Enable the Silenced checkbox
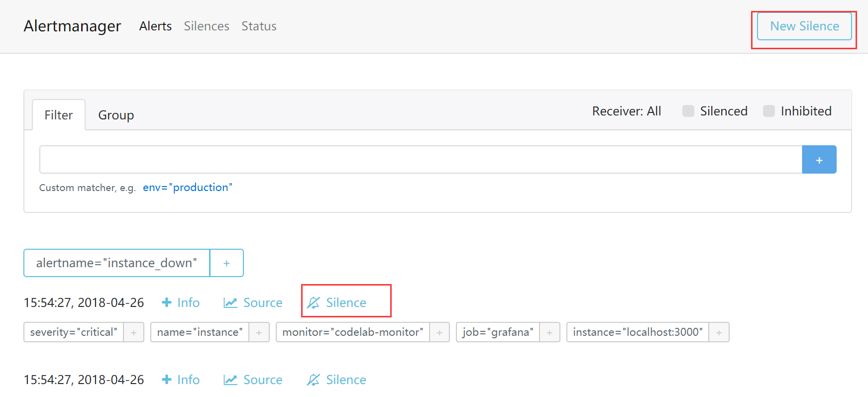Screen dimensions: 868x397 (x=688, y=111)
